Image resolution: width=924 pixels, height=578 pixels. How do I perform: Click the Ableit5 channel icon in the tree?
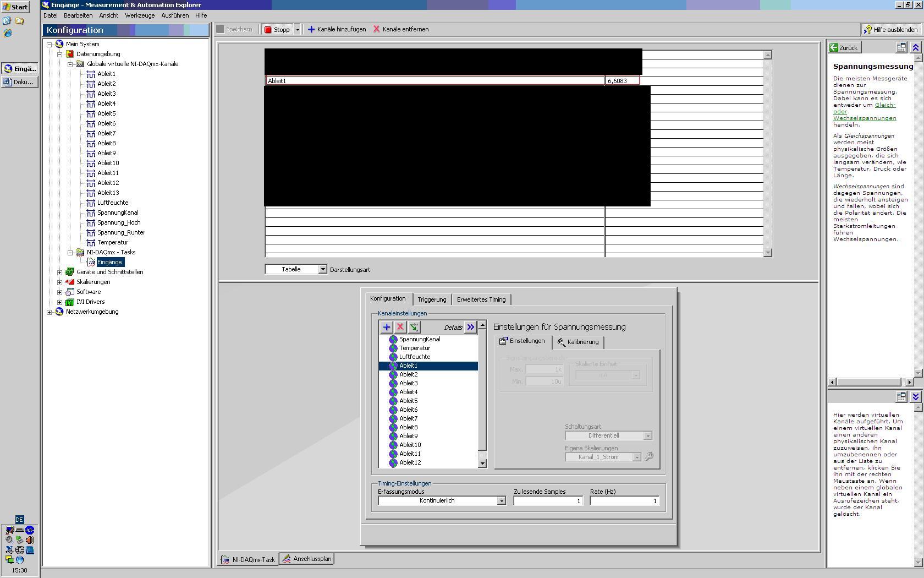coord(91,113)
